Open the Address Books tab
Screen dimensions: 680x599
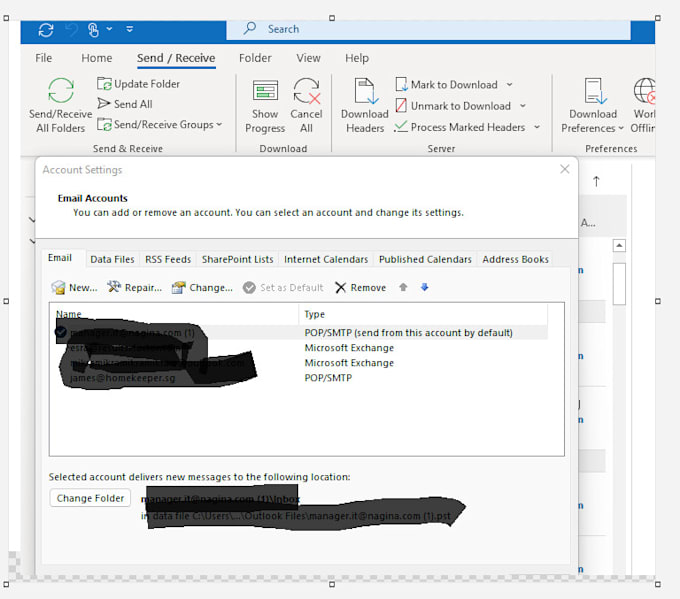(516, 259)
